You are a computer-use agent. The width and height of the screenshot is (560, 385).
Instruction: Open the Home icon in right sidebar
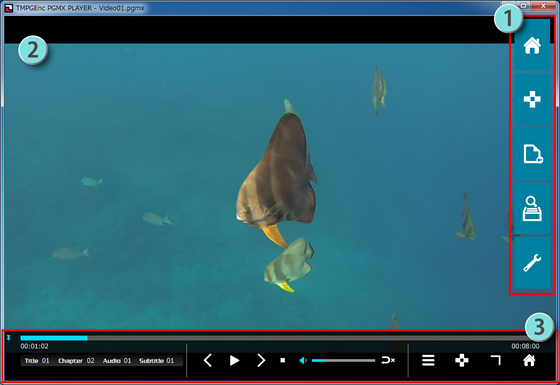tap(532, 45)
